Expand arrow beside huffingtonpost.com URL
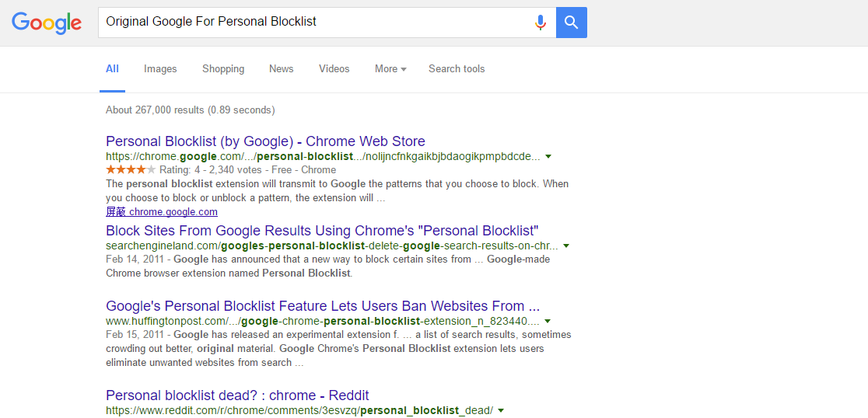This screenshot has width=868, height=418. [548, 321]
